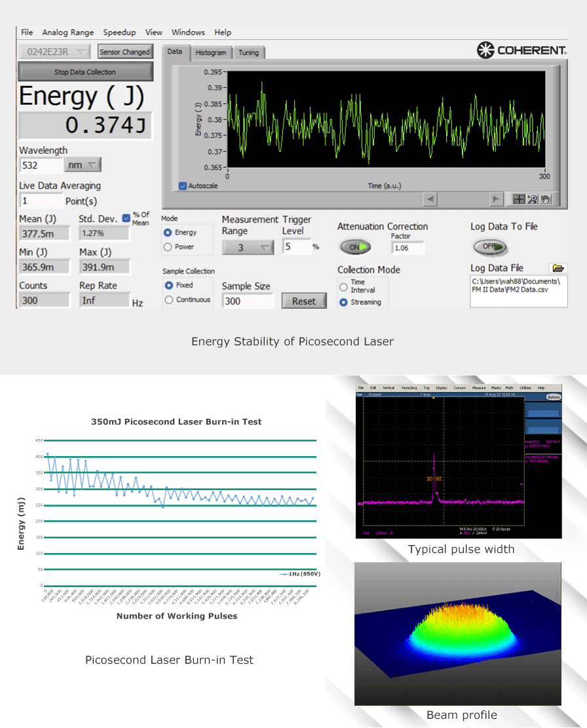Choose Continuous sample collection
587x728 pixels.
pyautogui.click(x=169, y=300)
